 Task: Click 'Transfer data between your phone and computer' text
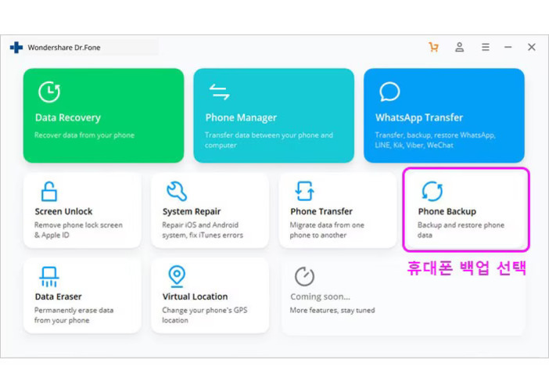click(269, 140)
